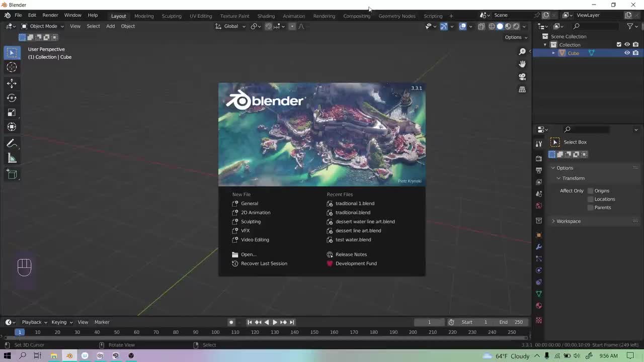Toggle the camera view icon

tap(522, 77)
